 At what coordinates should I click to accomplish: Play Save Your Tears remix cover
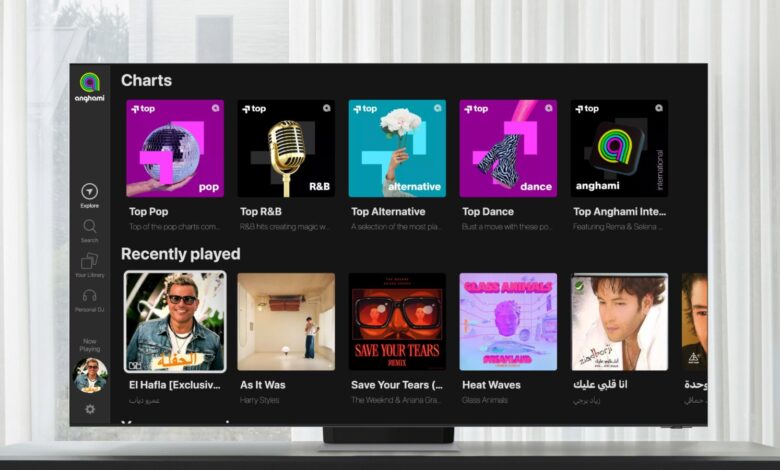(397, 321)
